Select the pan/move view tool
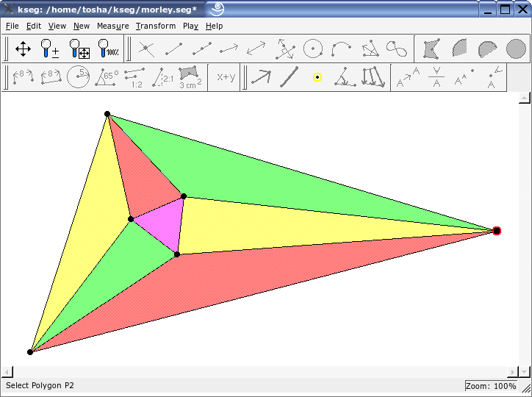 [x=23, y=49]
